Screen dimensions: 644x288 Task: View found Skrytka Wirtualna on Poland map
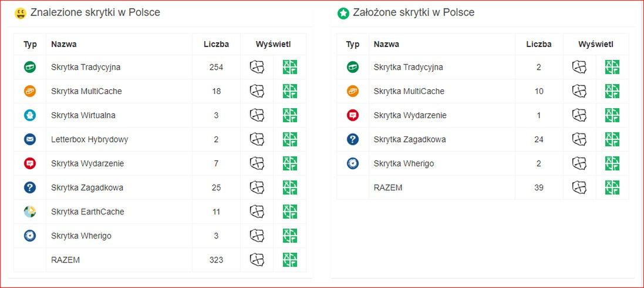tap(257, 115)
